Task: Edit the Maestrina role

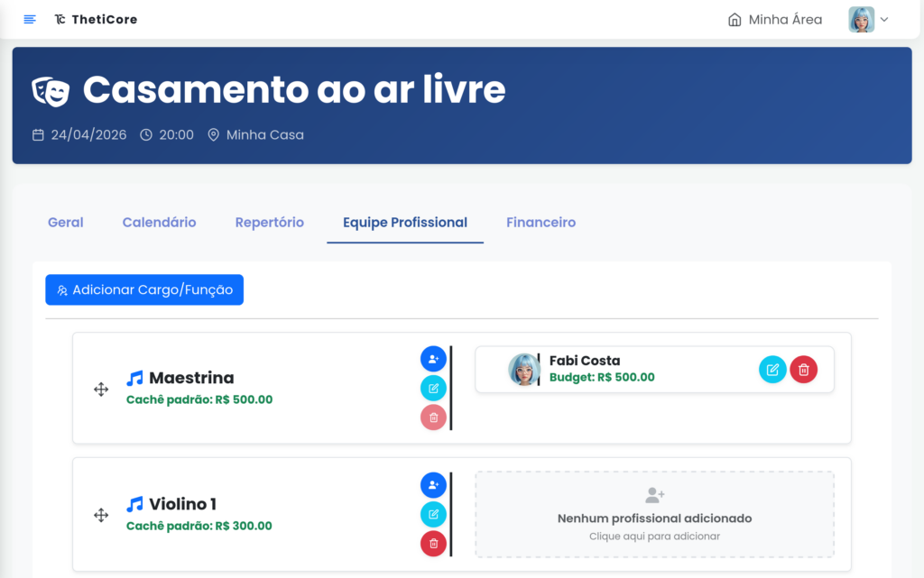Action: point(433,389)
